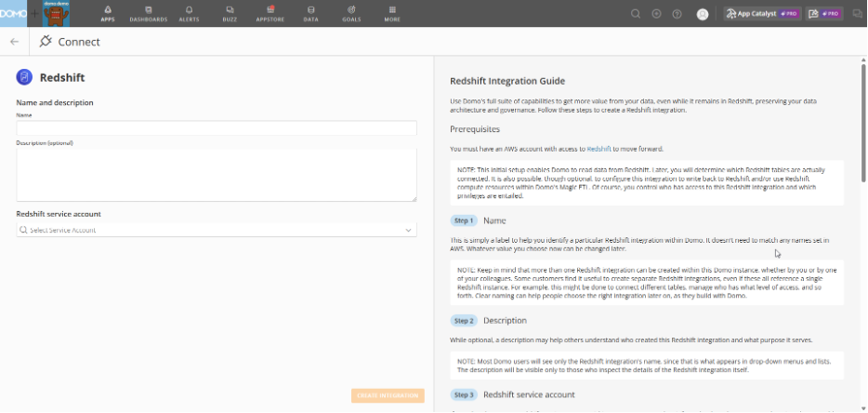Click the guide panel scrollbar
This screenshot has height=413, width=868.
[x=863, y=123]
